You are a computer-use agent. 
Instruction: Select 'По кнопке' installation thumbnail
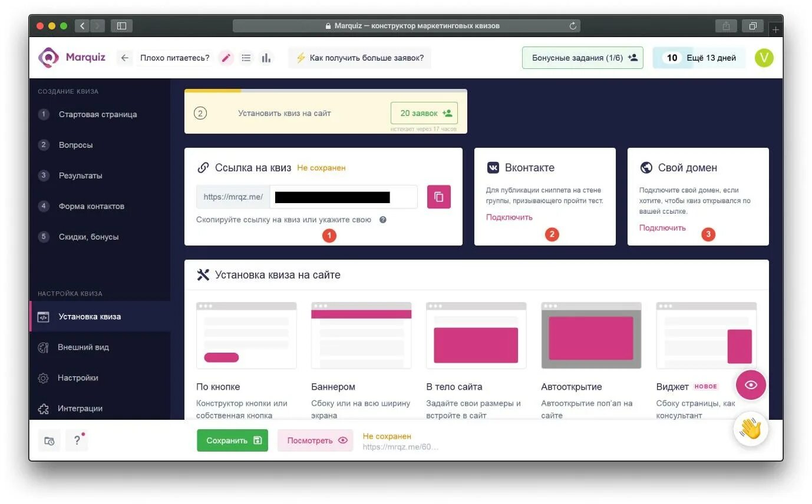(246, 336)
